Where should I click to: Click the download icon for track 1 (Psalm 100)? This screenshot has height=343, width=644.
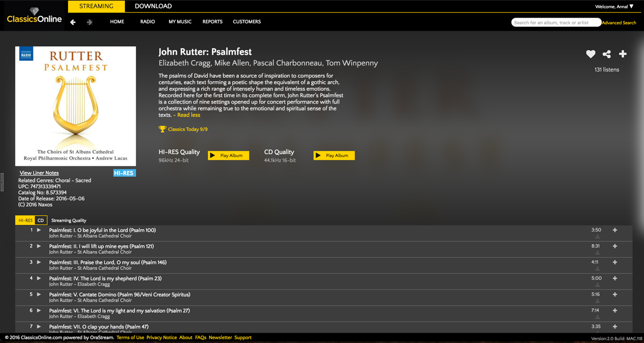click(x=597, y=237)
